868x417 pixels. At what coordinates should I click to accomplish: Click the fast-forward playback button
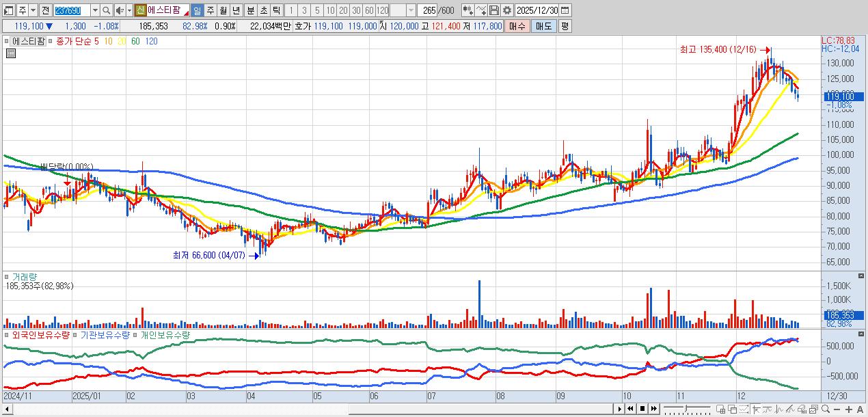point(654,409)
